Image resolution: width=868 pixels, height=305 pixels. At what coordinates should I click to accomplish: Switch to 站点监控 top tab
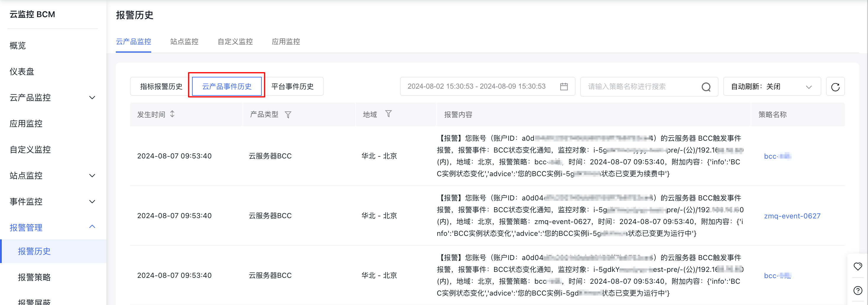coord(184,41)
